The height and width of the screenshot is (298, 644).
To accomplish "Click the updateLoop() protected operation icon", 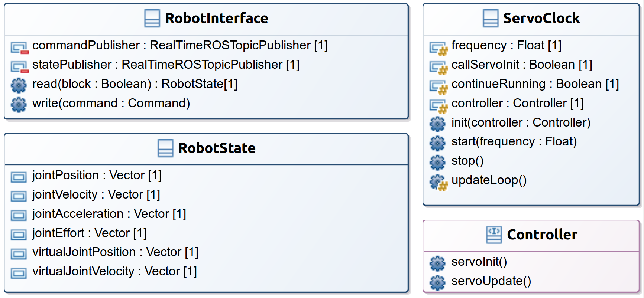I will coord(438,182).
